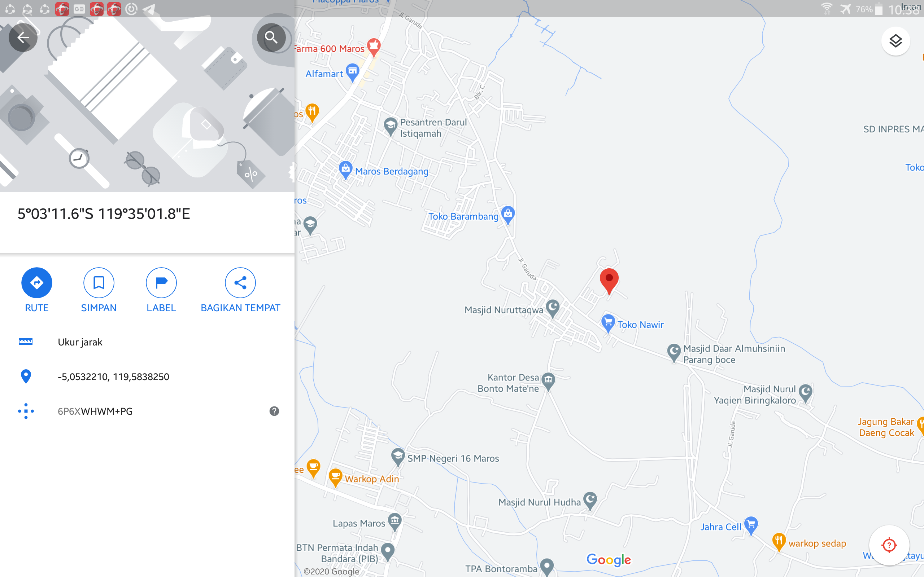Select Alfamart store marker
This screenshot has height=577, width=924.
pyautogui.click(x=352, y=72)
